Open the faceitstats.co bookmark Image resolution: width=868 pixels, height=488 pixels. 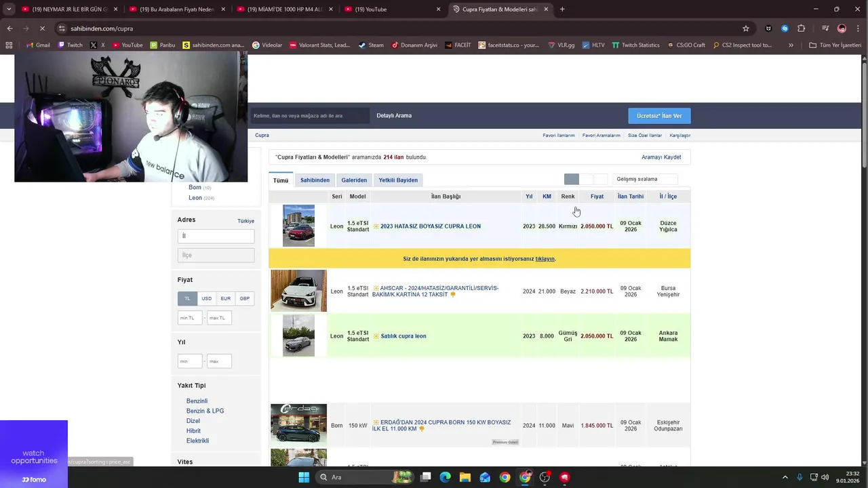click(509, 45)
